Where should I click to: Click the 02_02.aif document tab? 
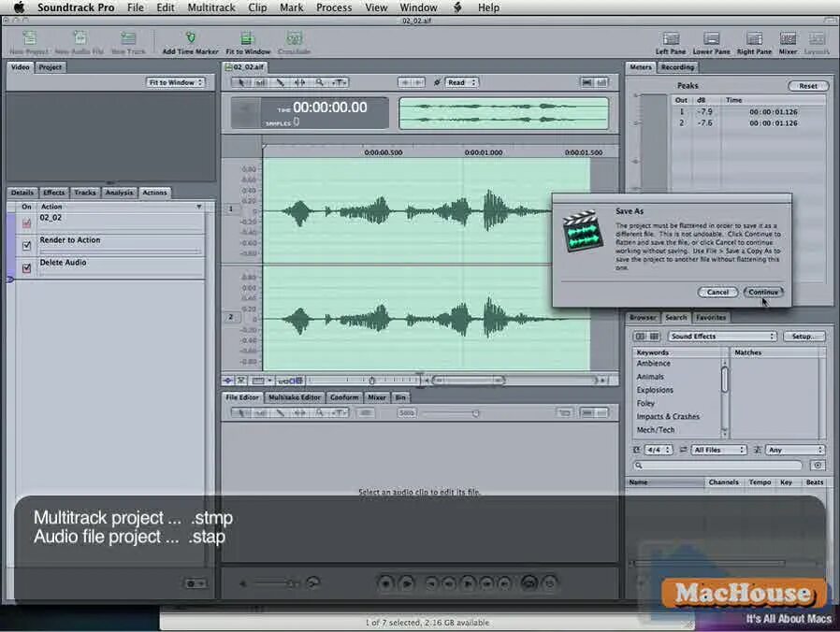coord(245,67)
